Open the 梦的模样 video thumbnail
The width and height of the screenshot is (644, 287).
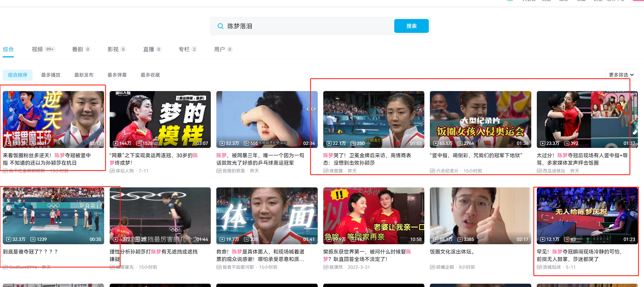pyautogui.click(x=160, y=119)
